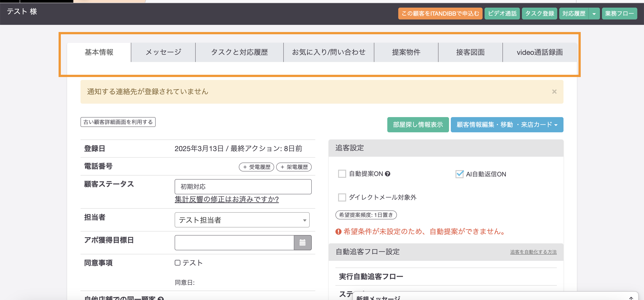This screenshot has width=644, height=300.
Task: Click the タスク登録 button
Action: click(x=540, y=13)
